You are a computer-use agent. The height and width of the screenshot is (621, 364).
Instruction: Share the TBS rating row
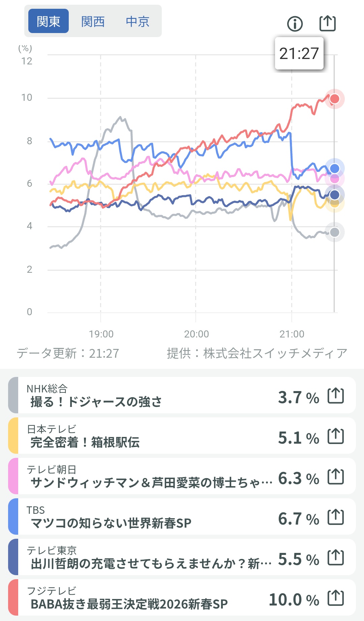tap(336, 517)
